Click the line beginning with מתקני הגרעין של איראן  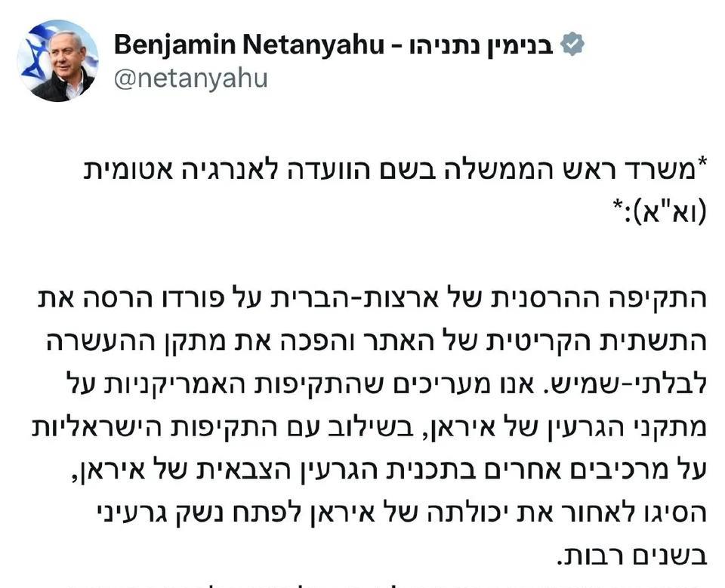pos(369,428)
